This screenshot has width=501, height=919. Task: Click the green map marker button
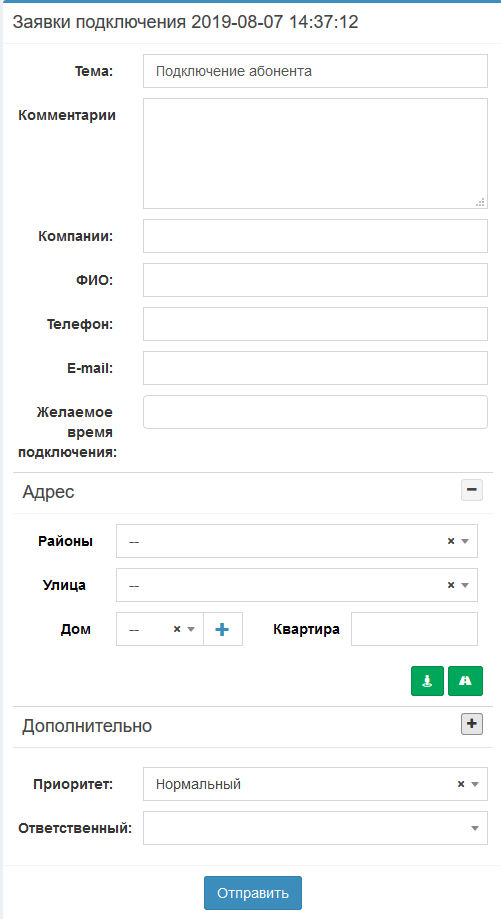[x=427, y=680]
